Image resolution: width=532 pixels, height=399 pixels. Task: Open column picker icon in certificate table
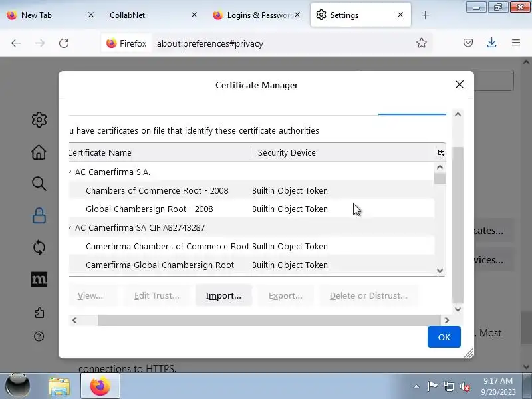[441, 152]
